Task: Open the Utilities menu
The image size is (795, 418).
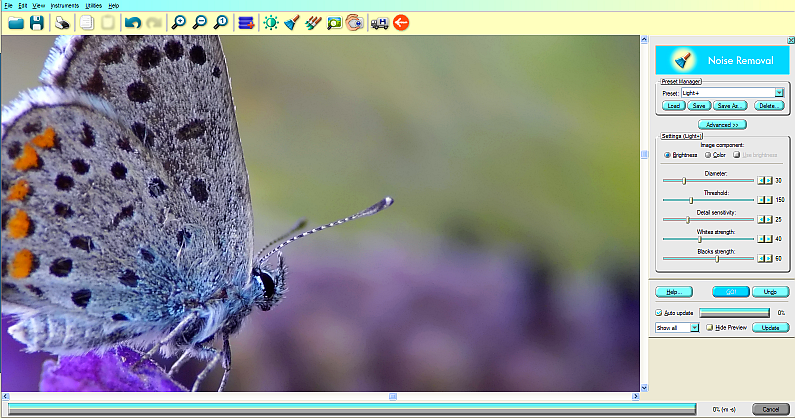Action: pos(94,6)
